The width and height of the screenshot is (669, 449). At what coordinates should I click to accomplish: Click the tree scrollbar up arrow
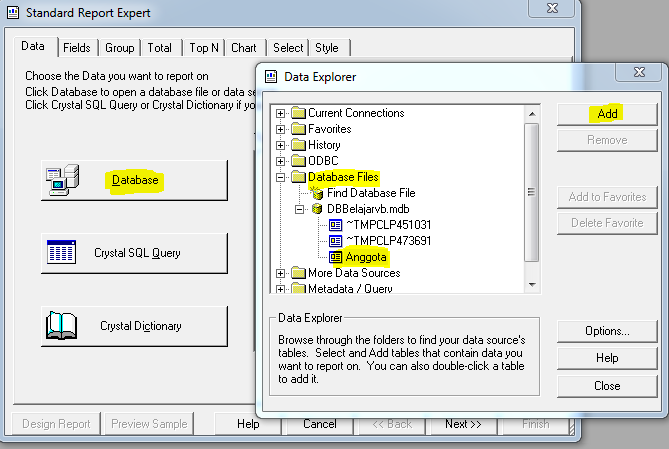pos(532,114)
